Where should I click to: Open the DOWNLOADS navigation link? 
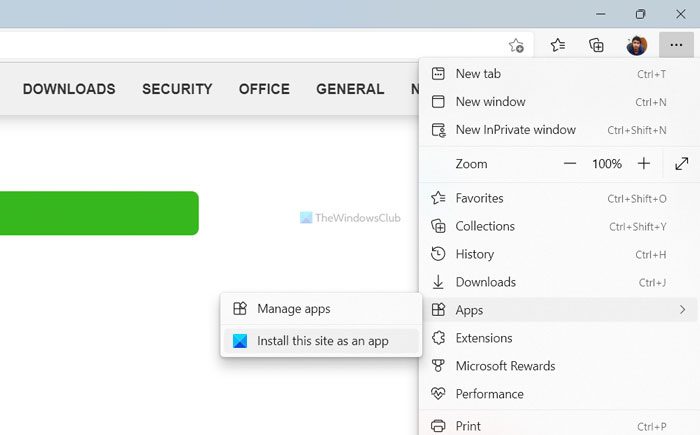coord(69,89)
